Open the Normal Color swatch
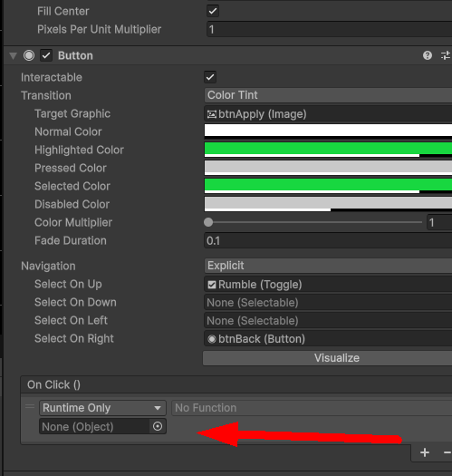The width and height of the screenshot is (452, 476). (328, 131)
